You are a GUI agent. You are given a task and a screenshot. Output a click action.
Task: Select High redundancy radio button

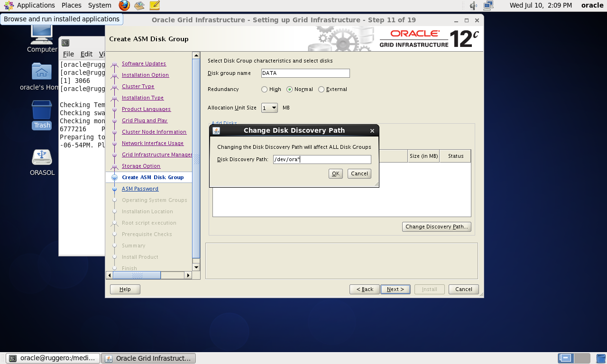coord(265,90)
